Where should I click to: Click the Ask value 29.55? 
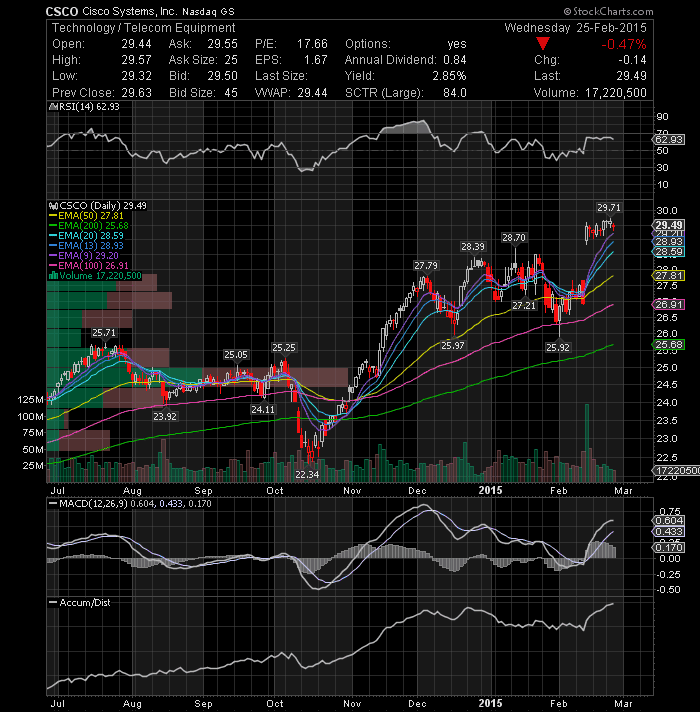tap(222, 44)
